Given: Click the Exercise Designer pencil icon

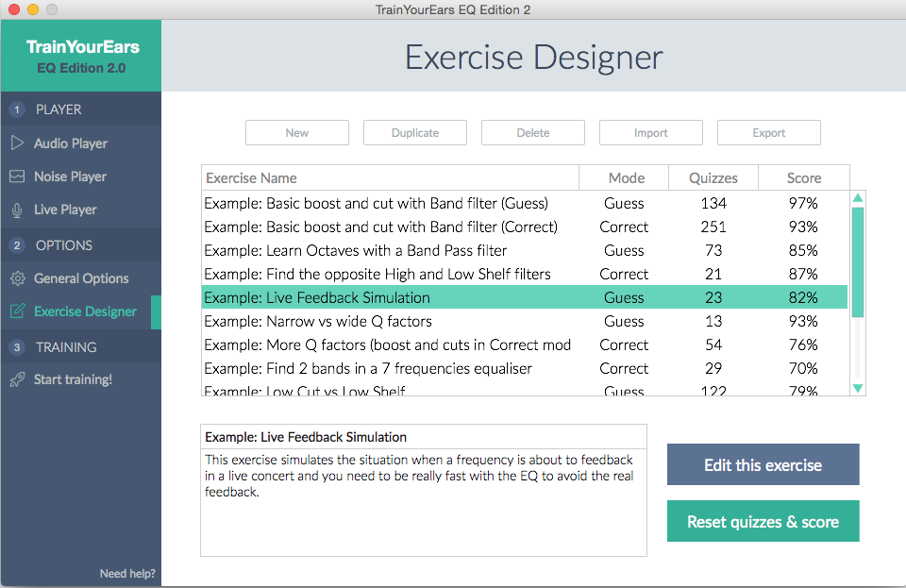Looking at the screenshot, I should [17, 311].
